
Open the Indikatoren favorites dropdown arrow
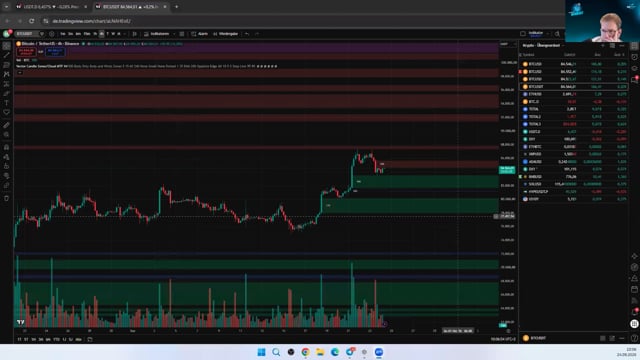[x=174, y=34]
